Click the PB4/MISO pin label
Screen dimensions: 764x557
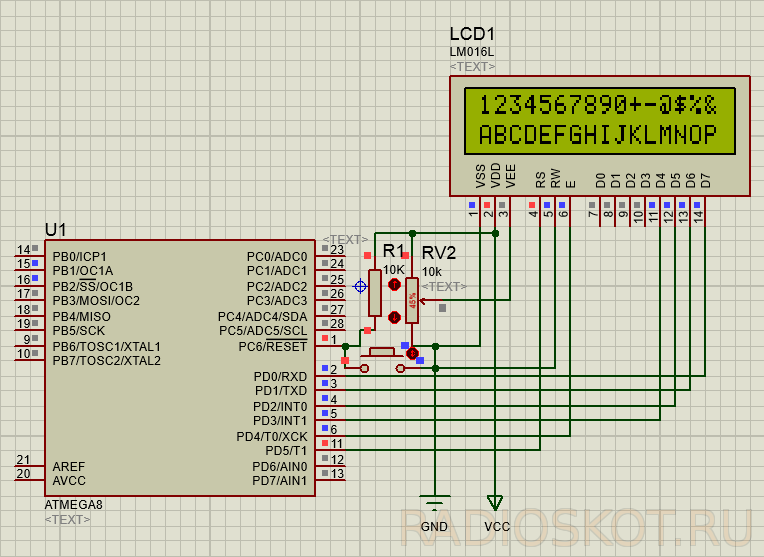(81, 316)
